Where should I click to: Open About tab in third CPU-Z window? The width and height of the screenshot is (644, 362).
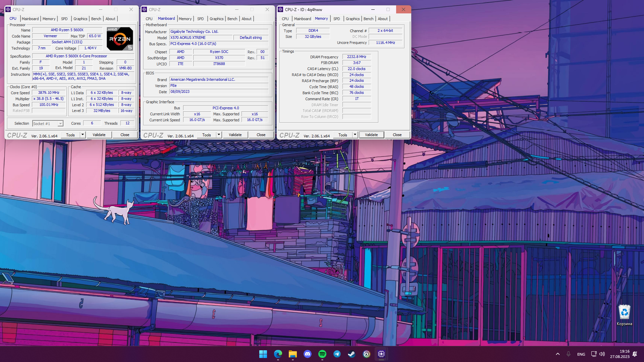[x=383, y=19]
